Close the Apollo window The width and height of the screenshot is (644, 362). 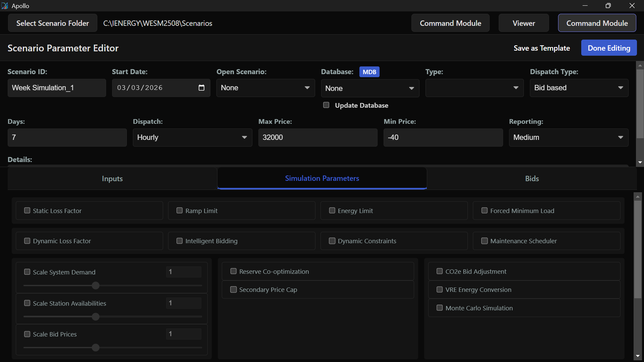tap(632, 6)
